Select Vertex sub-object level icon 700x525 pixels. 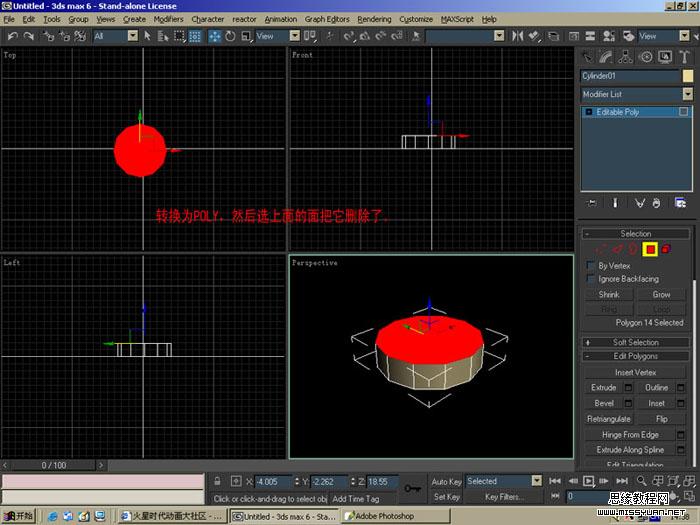tap(601, 249)
